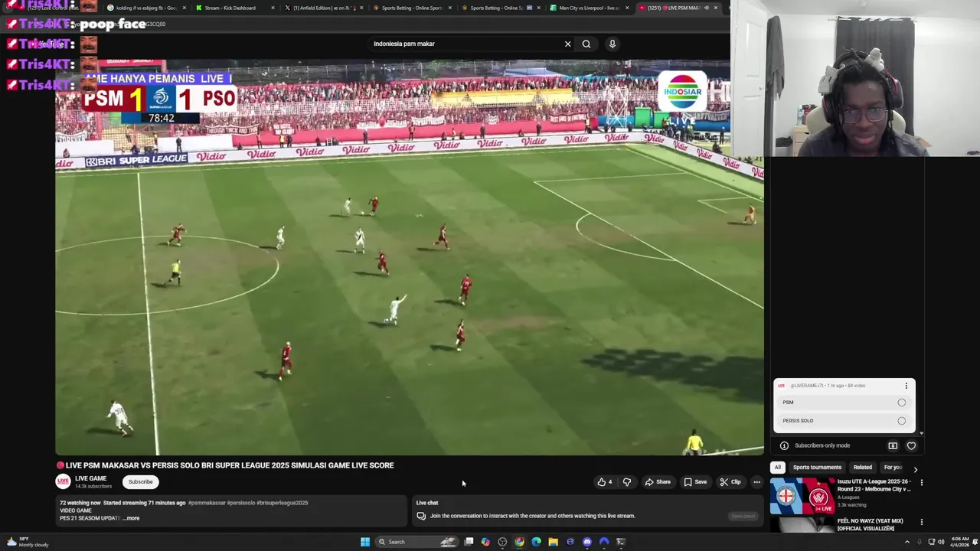Open Discord from the taskbar
The width and height of the screenshot is (980, 551).
(x=587, y=542)
